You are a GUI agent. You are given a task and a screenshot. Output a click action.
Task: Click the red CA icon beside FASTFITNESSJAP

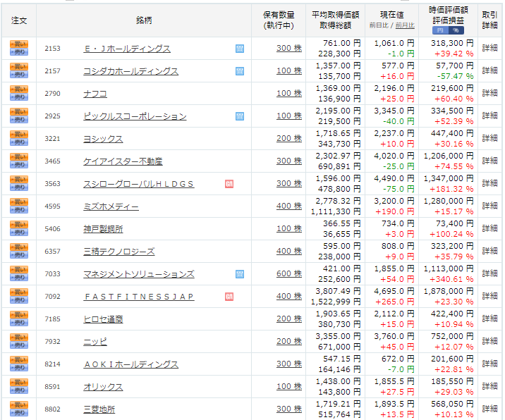(229, 297)
